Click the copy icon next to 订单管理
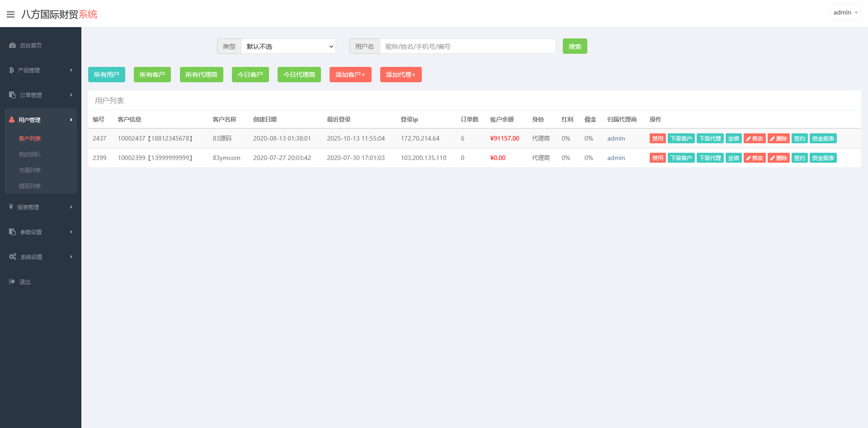 pos(12,95)
